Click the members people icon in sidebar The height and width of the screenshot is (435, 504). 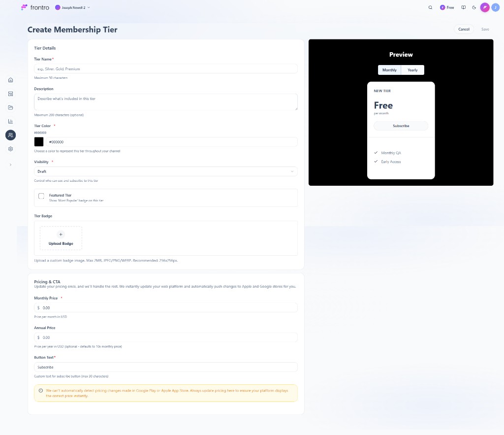tap(10, 135)
